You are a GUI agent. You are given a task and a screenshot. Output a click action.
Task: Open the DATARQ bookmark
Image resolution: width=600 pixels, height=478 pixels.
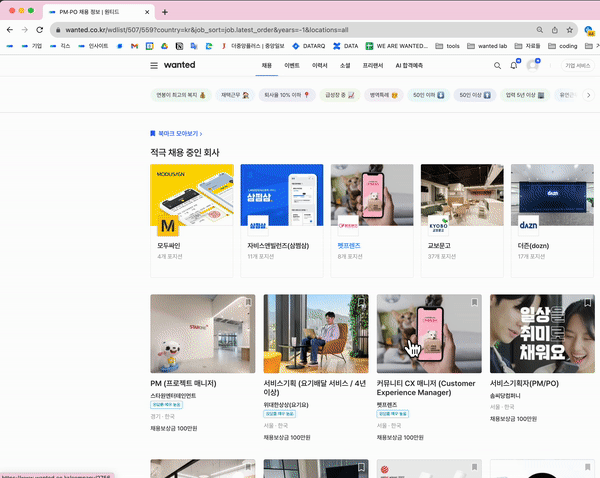(x=308, y=46)
